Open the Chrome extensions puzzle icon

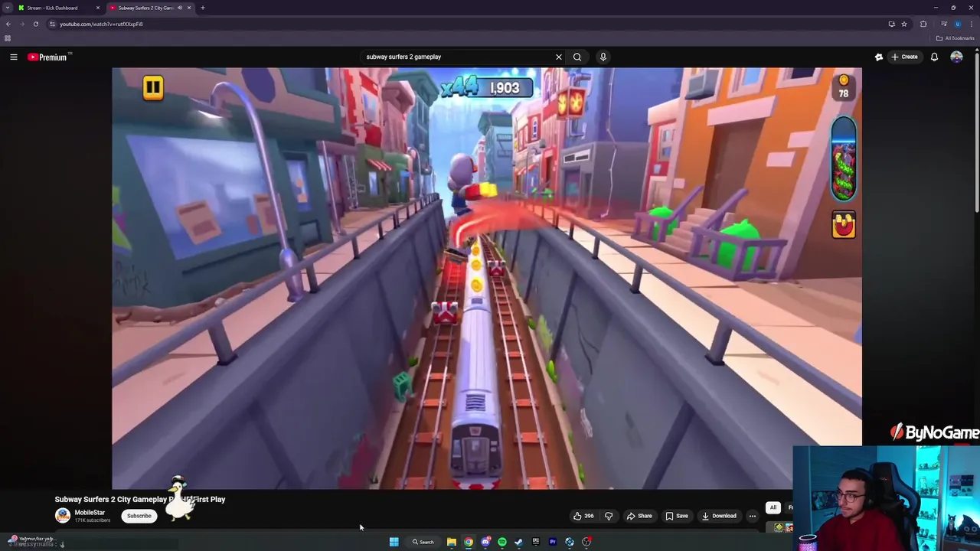923,24
